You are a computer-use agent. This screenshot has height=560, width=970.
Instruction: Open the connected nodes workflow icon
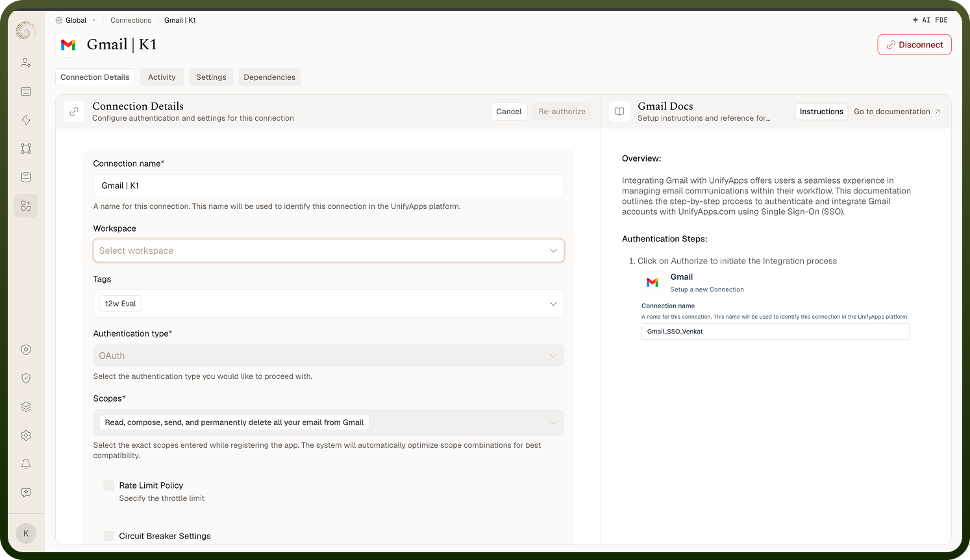click(x=26, y=149)
